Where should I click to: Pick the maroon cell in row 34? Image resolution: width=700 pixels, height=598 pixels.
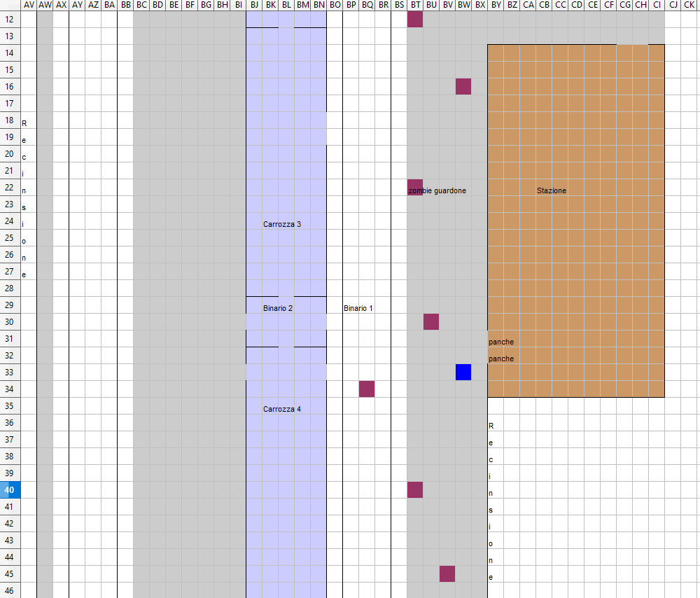coord(367,389)
